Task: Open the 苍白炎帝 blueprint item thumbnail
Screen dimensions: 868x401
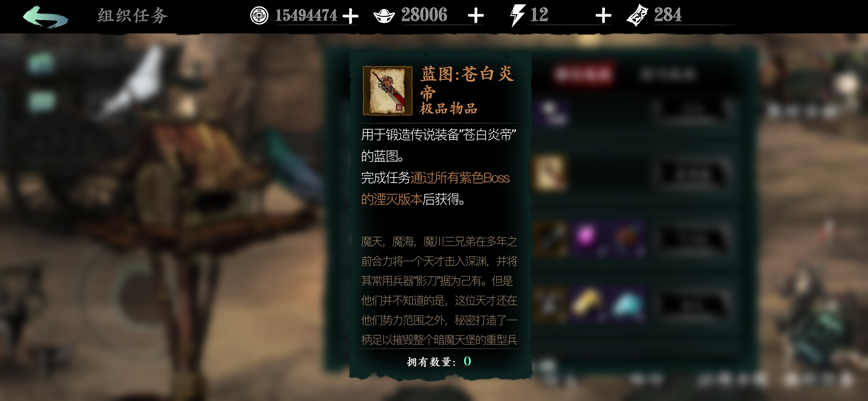Action: click(387, 91)
